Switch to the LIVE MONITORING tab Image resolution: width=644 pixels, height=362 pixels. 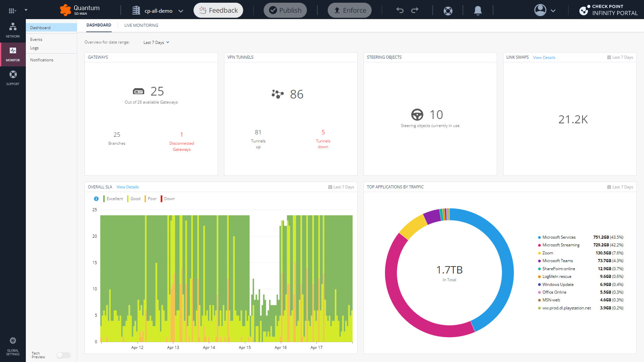click(x=141, y=25)
